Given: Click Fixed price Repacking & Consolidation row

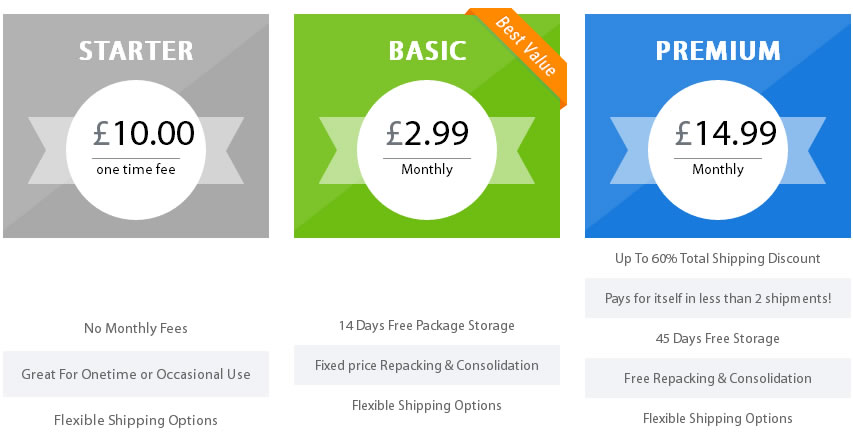Looking at the screenshot, I should (426, 365).
